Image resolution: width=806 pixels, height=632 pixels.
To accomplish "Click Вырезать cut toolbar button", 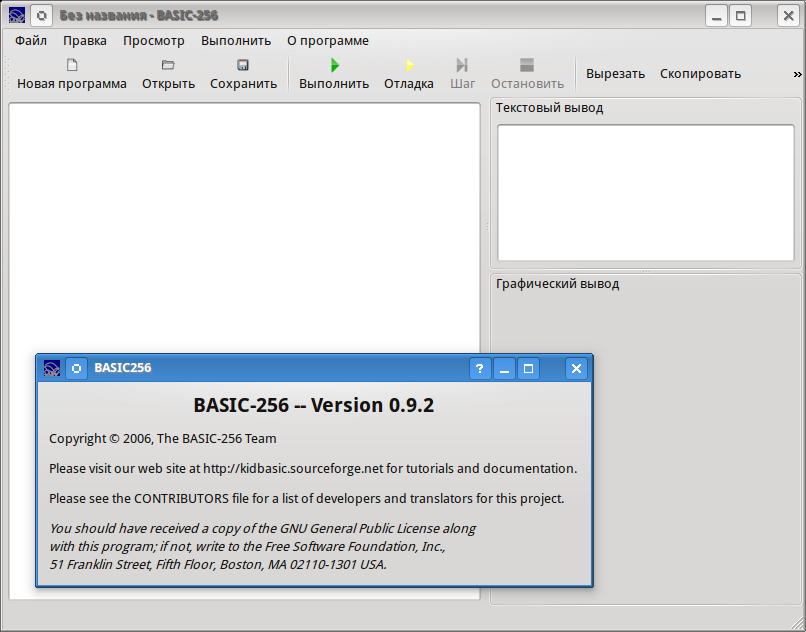I will tap(615, 74).
